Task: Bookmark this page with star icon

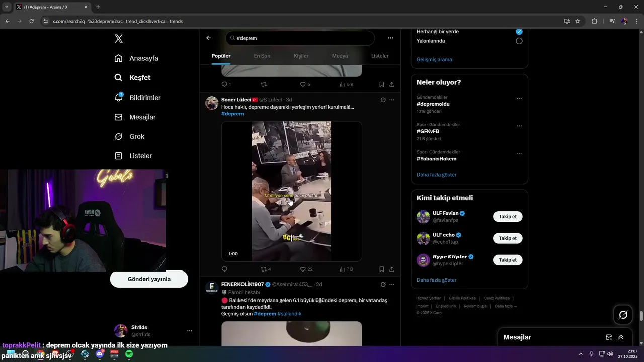Action: (578, 21)
